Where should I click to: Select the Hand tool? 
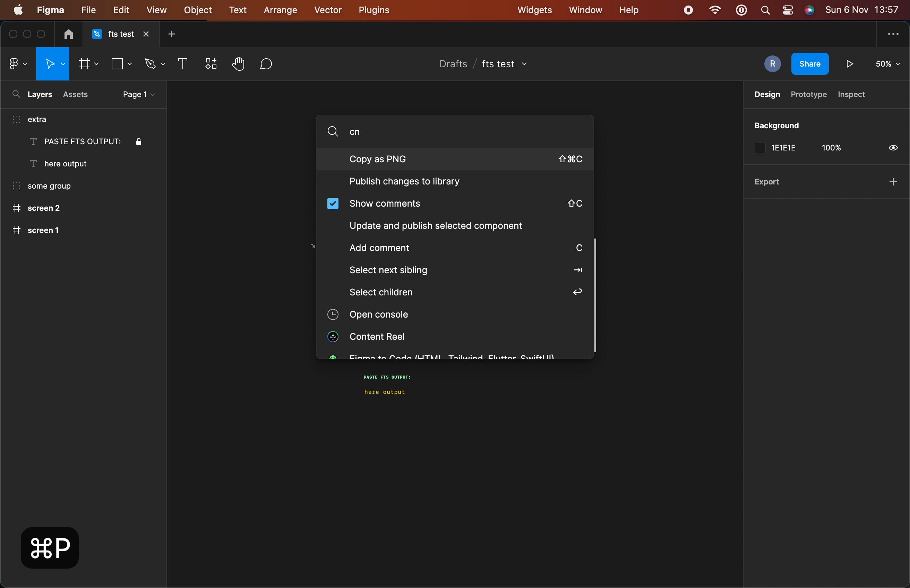(x=239, y=63)
